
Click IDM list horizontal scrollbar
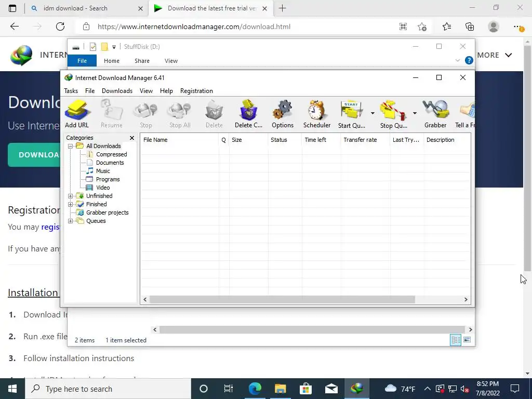click(x=282, y=300)
